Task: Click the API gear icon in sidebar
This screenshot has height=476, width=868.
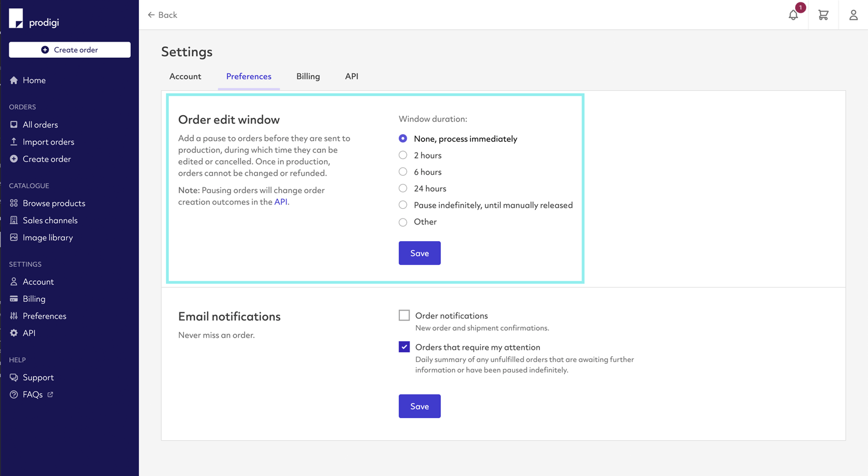Action: [14, 333]
